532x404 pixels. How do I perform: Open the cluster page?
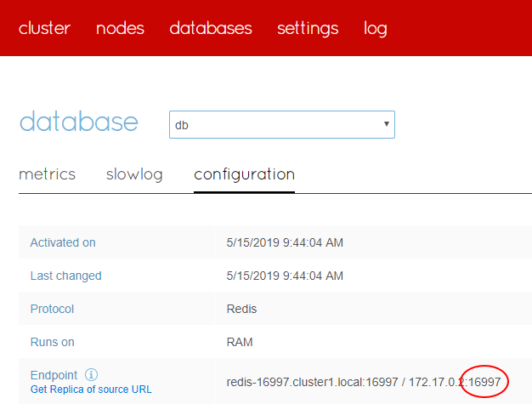[44, 28]
